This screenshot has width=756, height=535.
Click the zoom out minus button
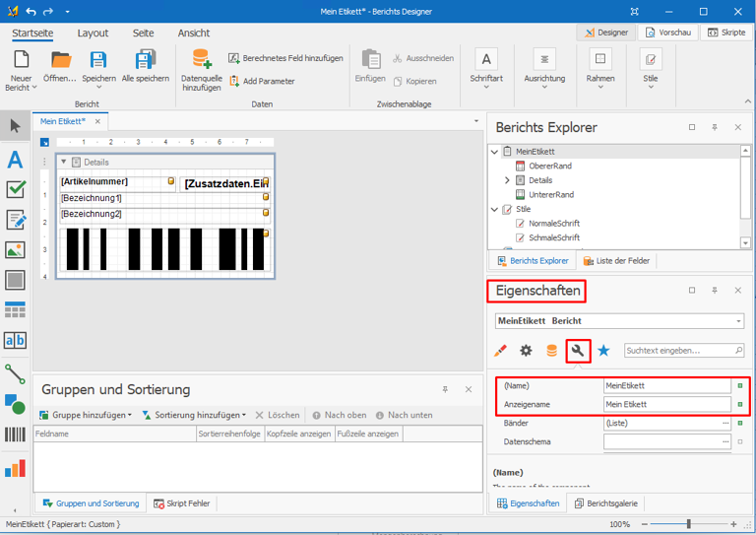(644, 524)
